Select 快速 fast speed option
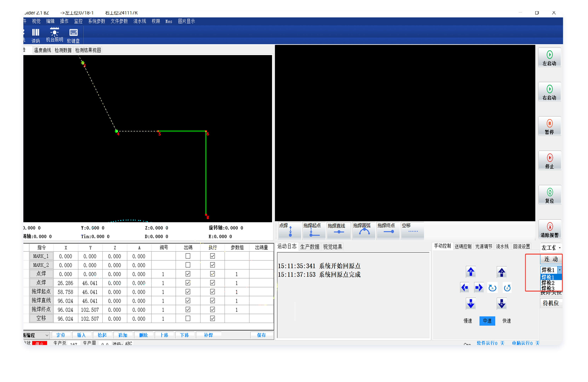The width and height of the screenshot is (588, 382). 506,321
